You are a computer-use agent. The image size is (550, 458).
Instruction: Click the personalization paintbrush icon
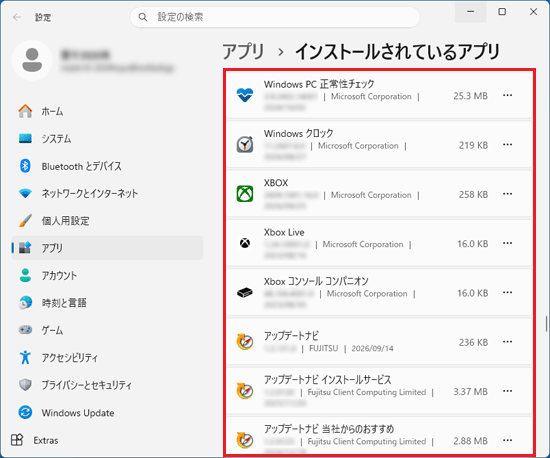25,221
